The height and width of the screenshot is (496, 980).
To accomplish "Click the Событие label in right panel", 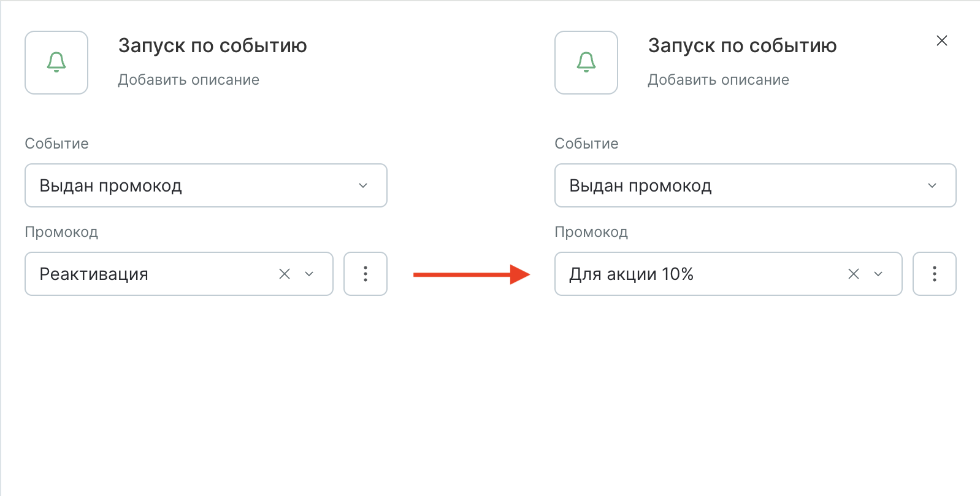I will [586, 144].
